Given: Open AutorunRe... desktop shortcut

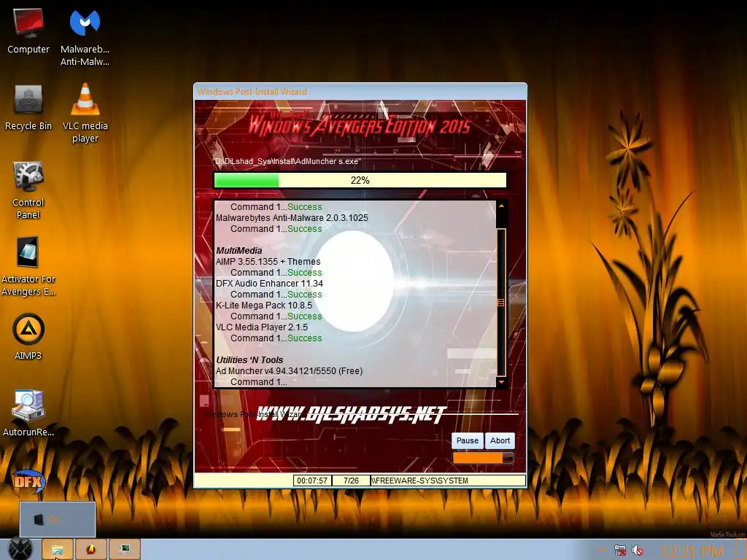Looking at the screenshot, I should [x=28, y=413].
